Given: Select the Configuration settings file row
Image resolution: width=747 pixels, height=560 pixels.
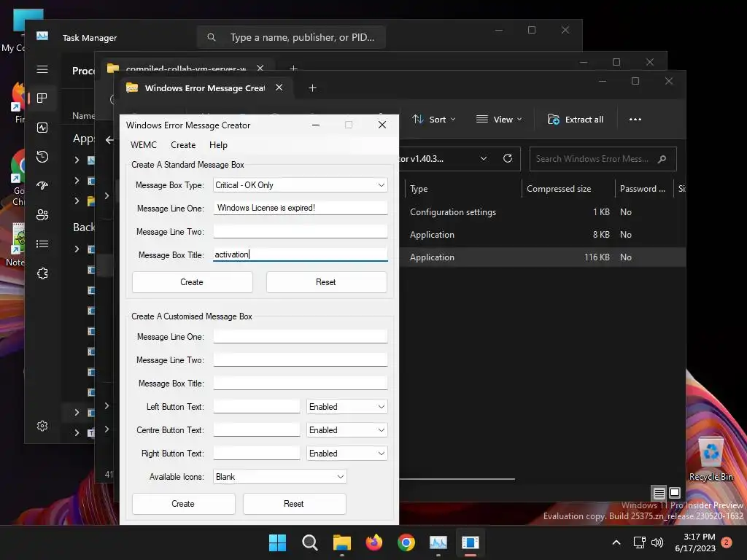Looking at the screenshot, I should pos(542,212).
